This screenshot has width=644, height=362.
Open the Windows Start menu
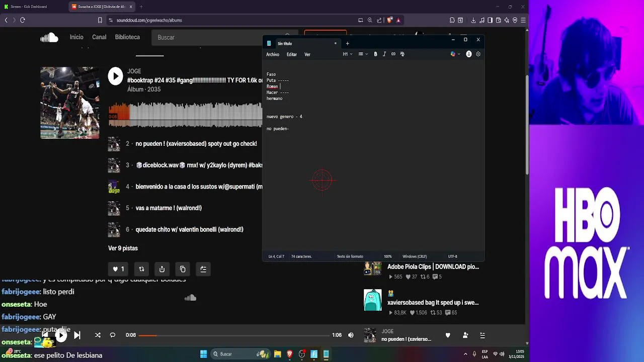point(203,354)
